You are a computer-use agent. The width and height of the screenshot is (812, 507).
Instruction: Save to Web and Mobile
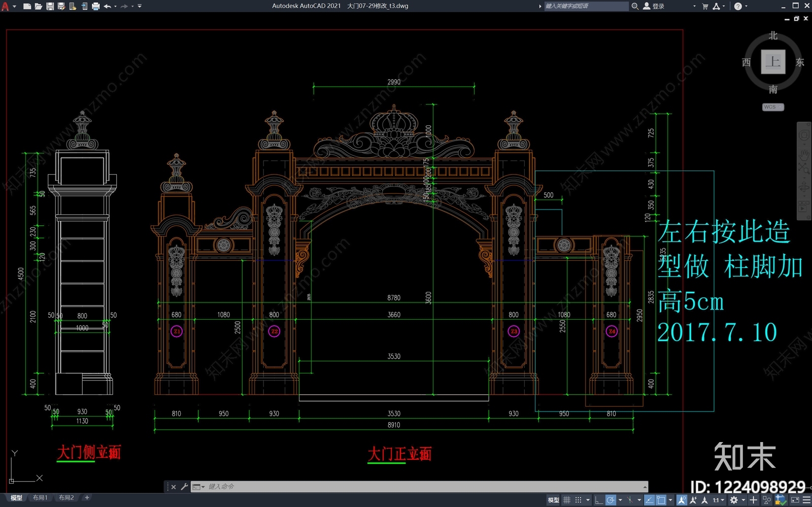coord(84,7)
